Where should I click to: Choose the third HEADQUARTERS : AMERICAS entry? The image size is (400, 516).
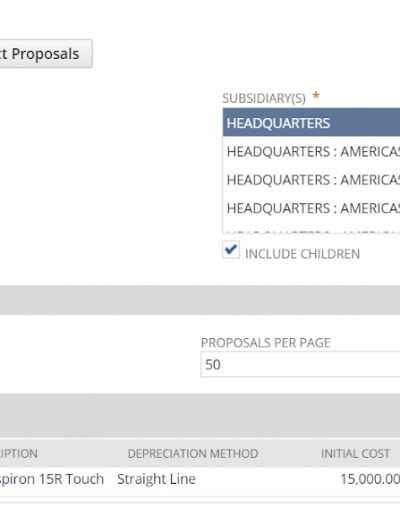pyautogui.click(x=312, y=208)
